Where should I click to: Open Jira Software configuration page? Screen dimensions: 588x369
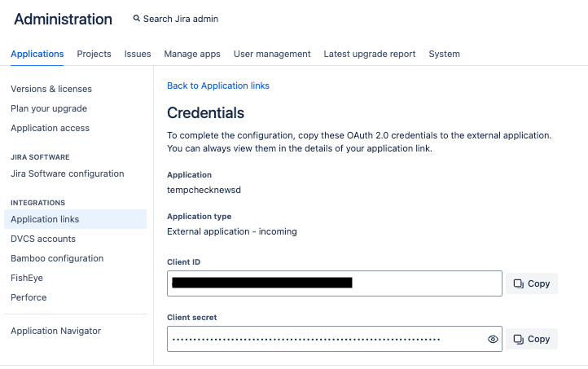pos(68,174)
